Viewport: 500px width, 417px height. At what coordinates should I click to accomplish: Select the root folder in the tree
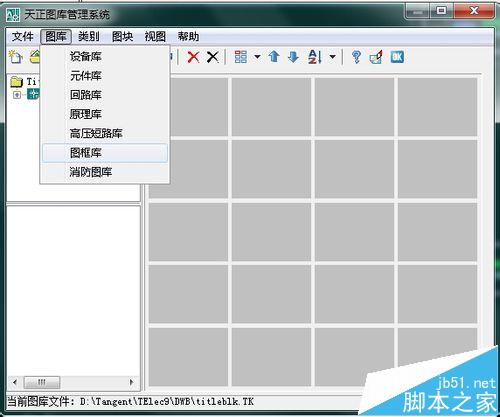(x=16, y=81)
